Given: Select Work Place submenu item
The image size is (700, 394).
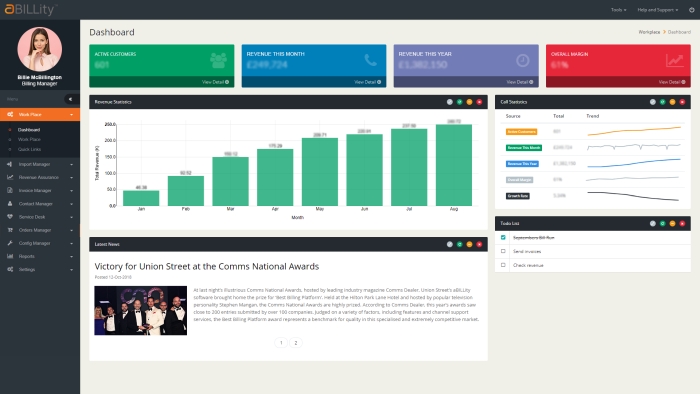Looking at the screenshot, I should 29,140.
